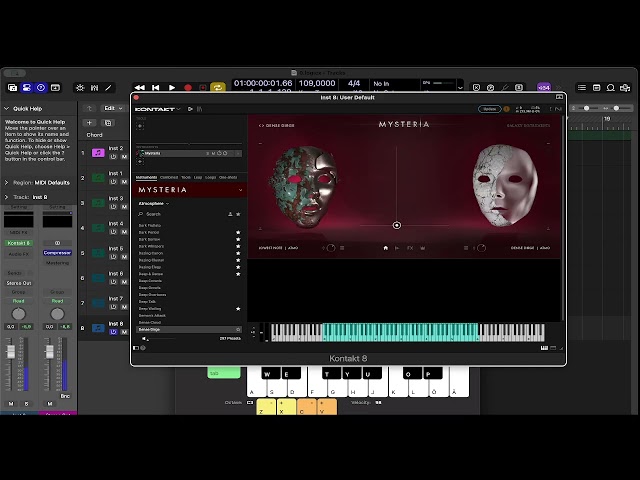This screenshot has width=640, height=480.
Task: Mute the Inst 4 track
Action: (124, 232)
